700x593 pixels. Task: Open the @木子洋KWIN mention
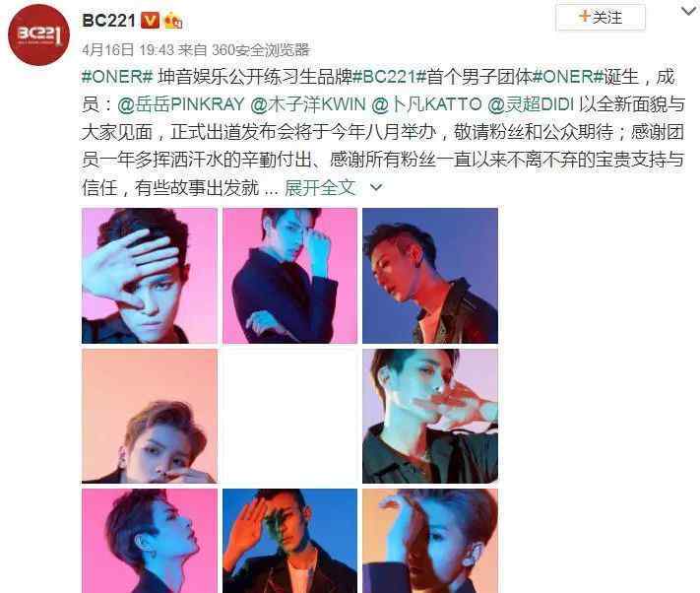click(308, 104)
